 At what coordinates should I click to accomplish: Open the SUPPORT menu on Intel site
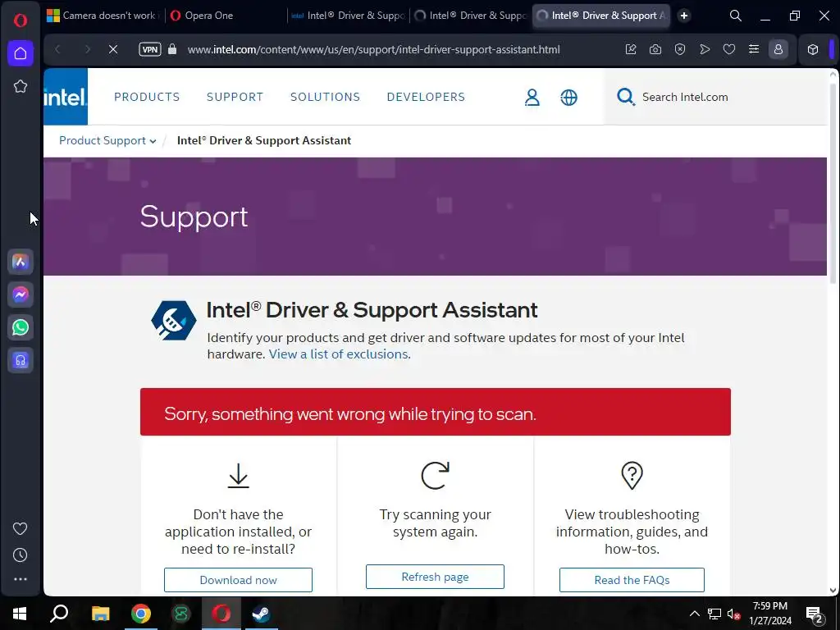click(x=235, y=97)
